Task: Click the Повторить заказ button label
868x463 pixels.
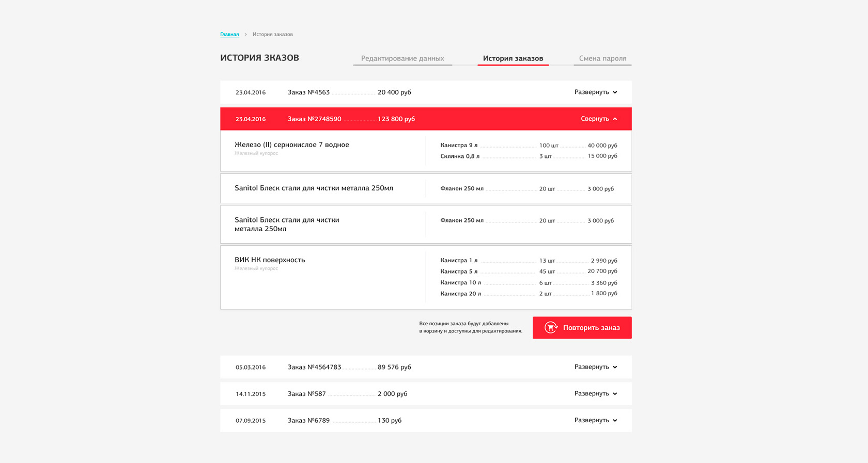Action: pyautogui.click(x=592, y=328)
